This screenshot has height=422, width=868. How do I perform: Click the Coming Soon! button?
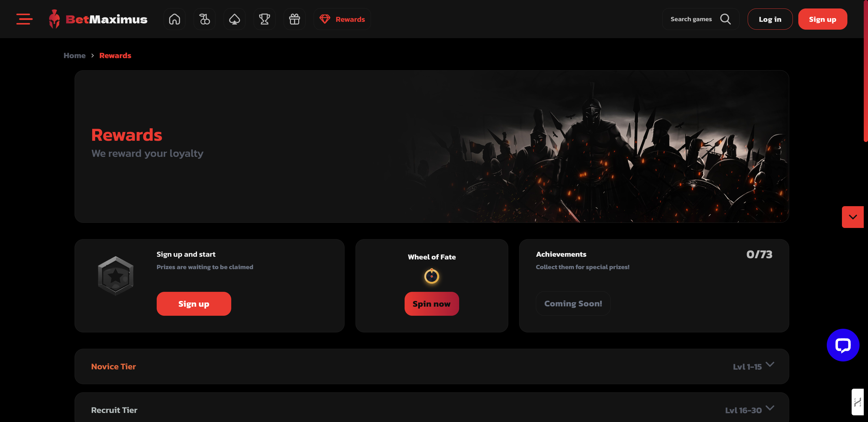click(573, 304)
